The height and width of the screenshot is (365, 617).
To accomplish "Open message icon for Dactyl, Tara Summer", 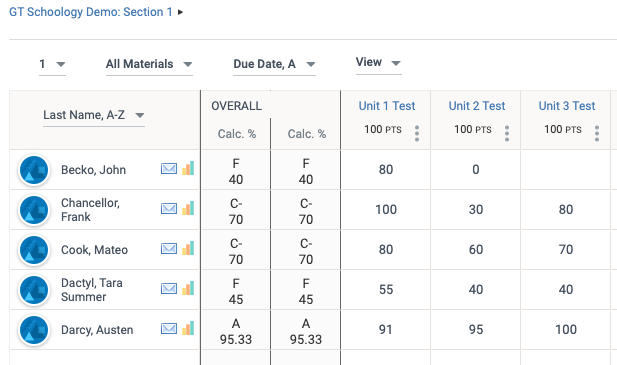I will (169, 289).
